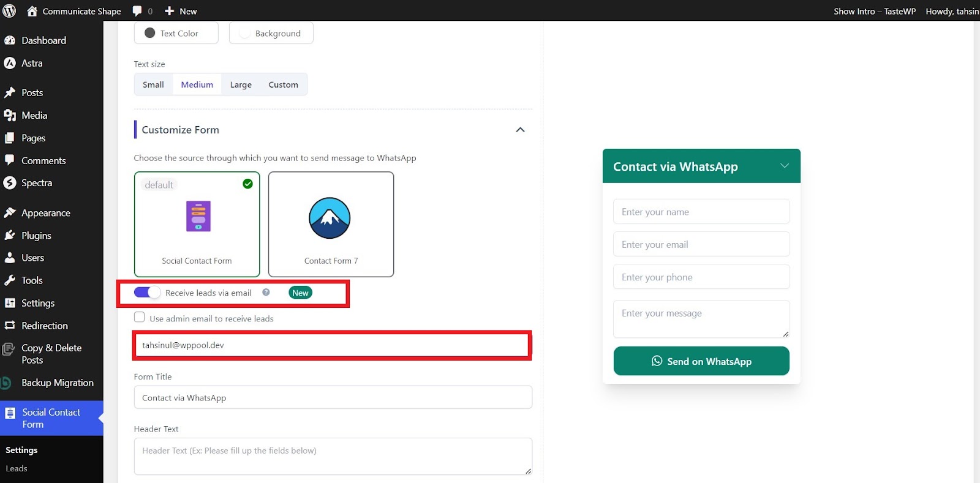980x483 pixels.
Task: Select Medium text size
Action: point(197,84)
